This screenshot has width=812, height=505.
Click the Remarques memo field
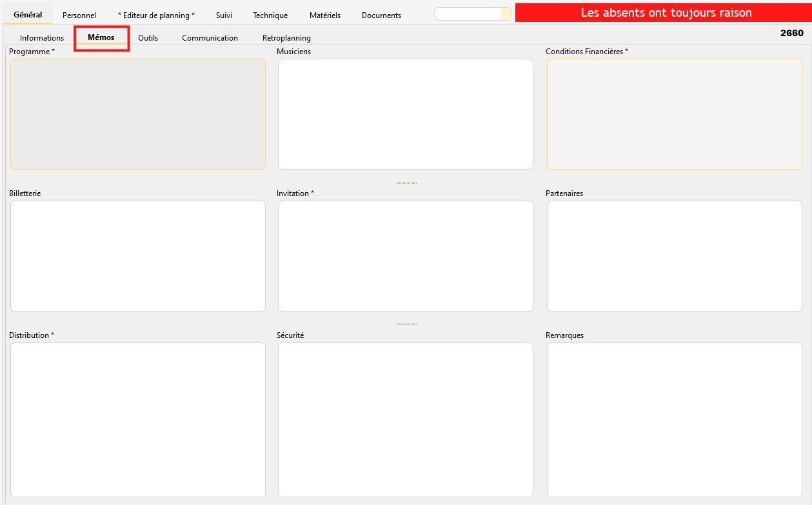point(674,419)
